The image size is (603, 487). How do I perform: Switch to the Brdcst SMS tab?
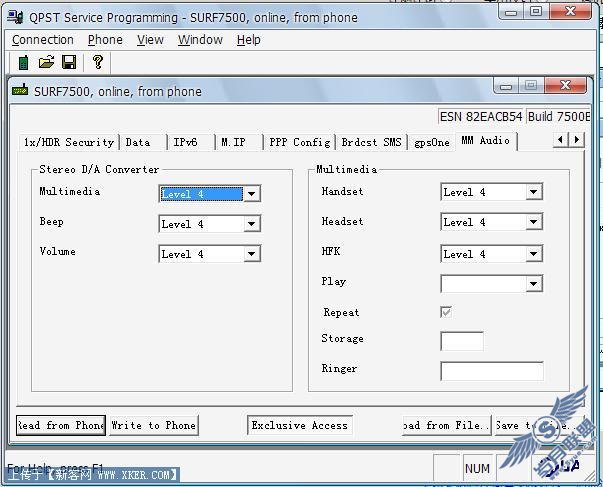click(x=371, y=142)
